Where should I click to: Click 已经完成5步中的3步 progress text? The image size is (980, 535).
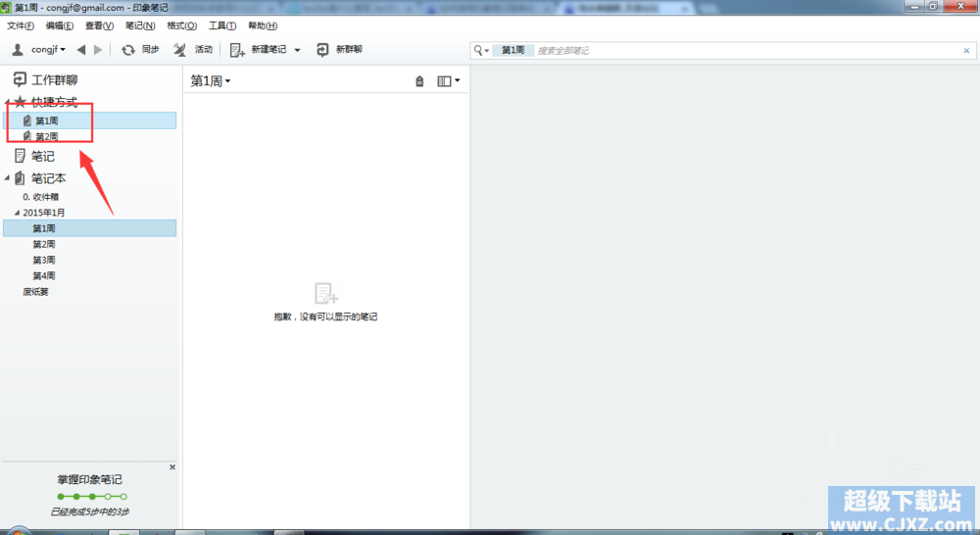pos(90,511)
